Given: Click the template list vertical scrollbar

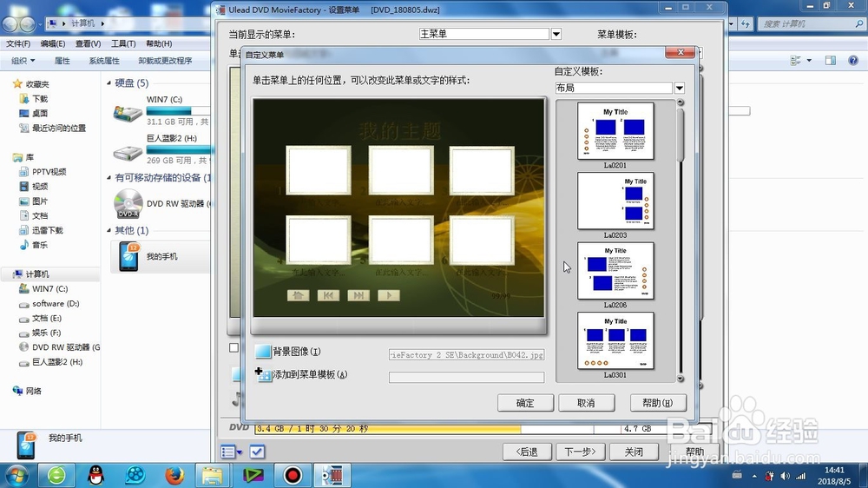Looking at the screenshot, I should [x=681, y=241].
